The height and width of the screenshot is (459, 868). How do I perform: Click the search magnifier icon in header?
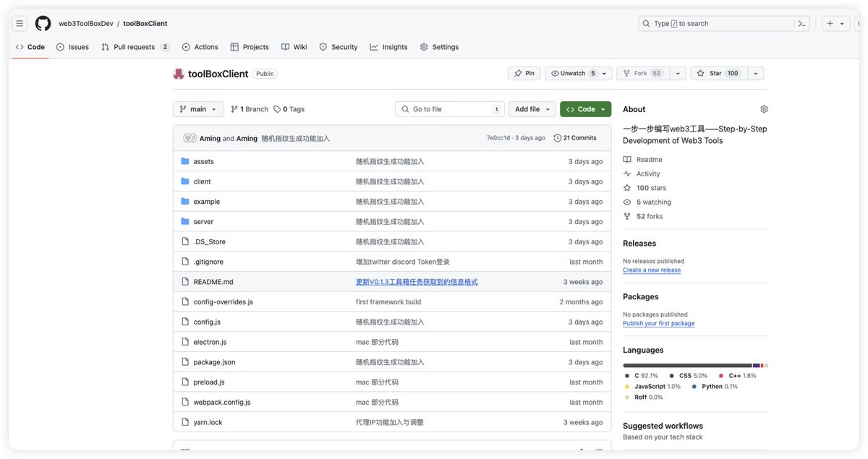(x=646, y=23)
